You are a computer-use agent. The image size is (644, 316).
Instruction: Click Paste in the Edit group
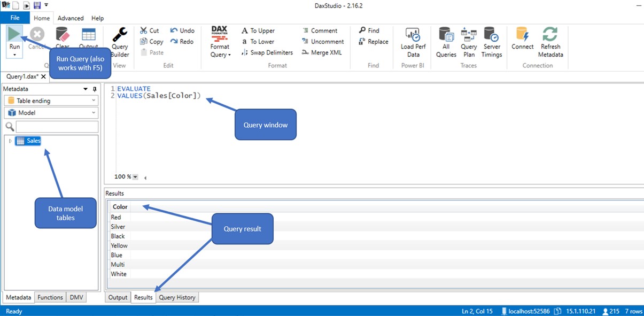pos(152,52)
